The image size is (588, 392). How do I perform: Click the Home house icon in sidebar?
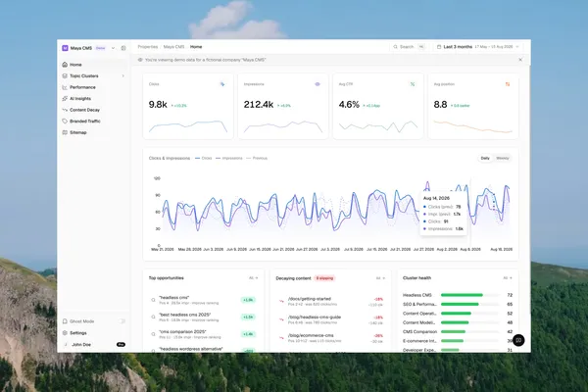pos(65,65)
